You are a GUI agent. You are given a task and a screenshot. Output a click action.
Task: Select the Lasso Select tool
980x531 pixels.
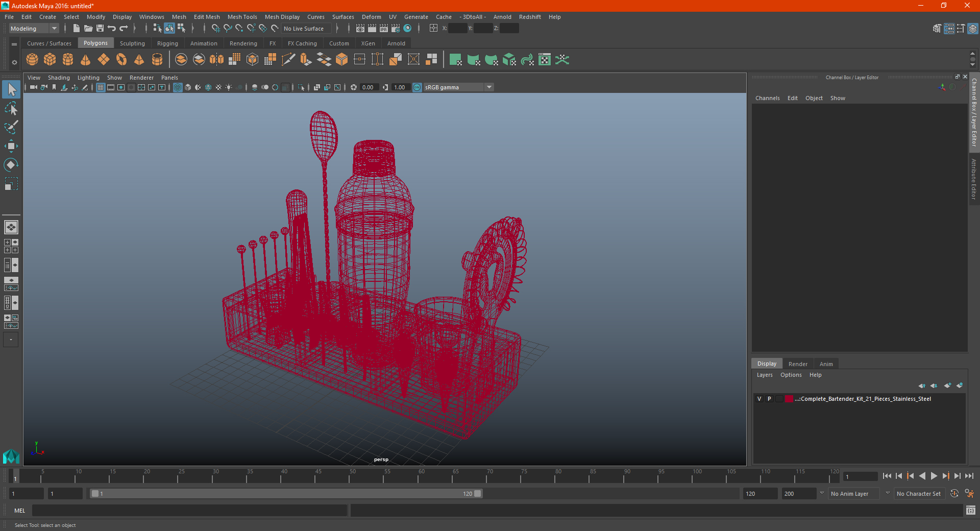tap(11, 109)
